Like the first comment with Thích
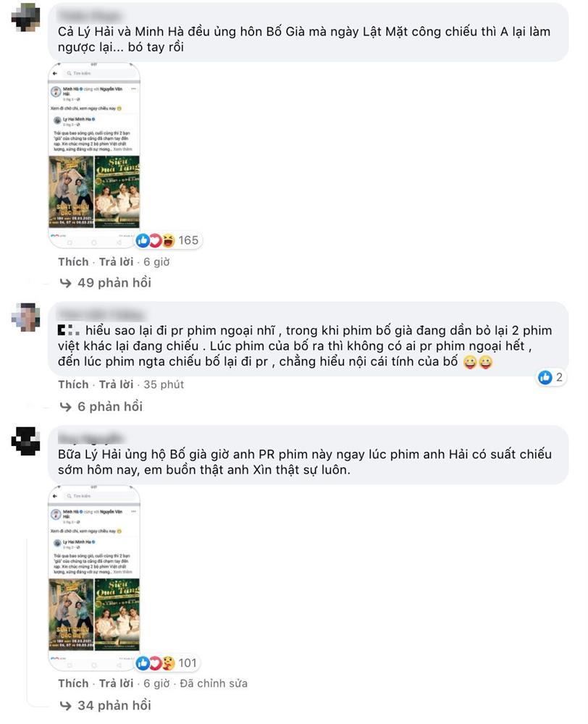 click(73, 261)
